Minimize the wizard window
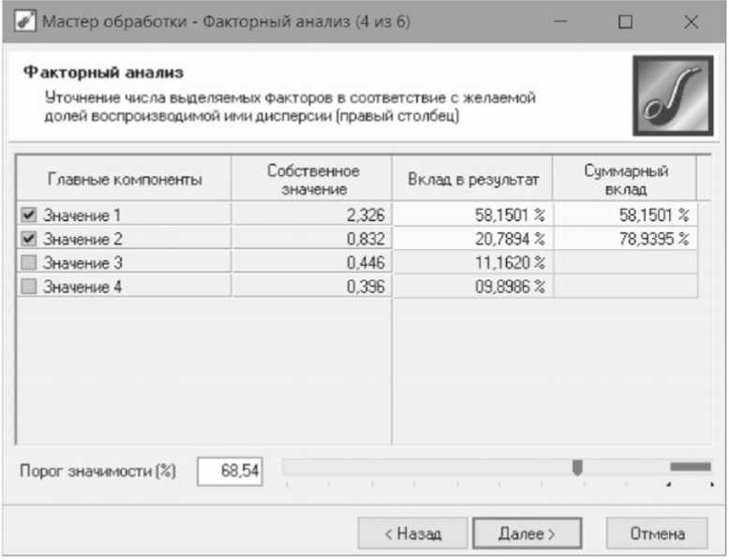This screenshot has width=729, height=560. point(560,22)
